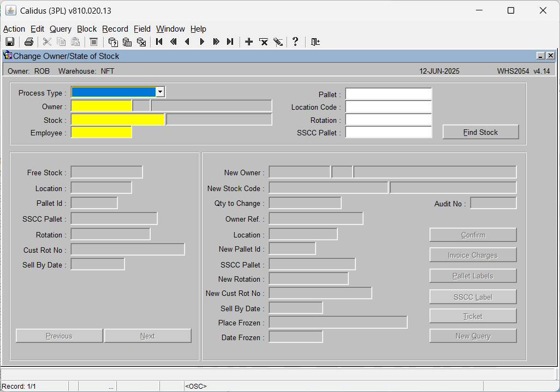Image resolution: width=560 pixels, height=392 pixels.
Task: Click the Delete Record toolbar icon
Action: [264, 42]
